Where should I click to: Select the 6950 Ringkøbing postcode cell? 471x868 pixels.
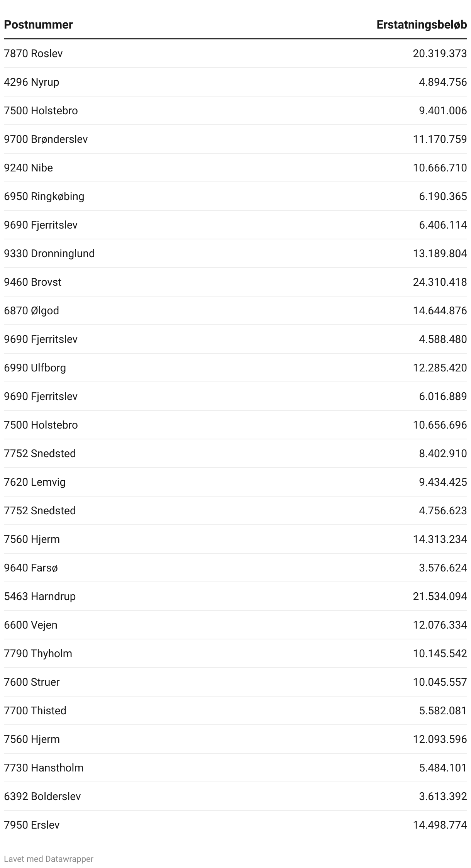coord(44,196)
